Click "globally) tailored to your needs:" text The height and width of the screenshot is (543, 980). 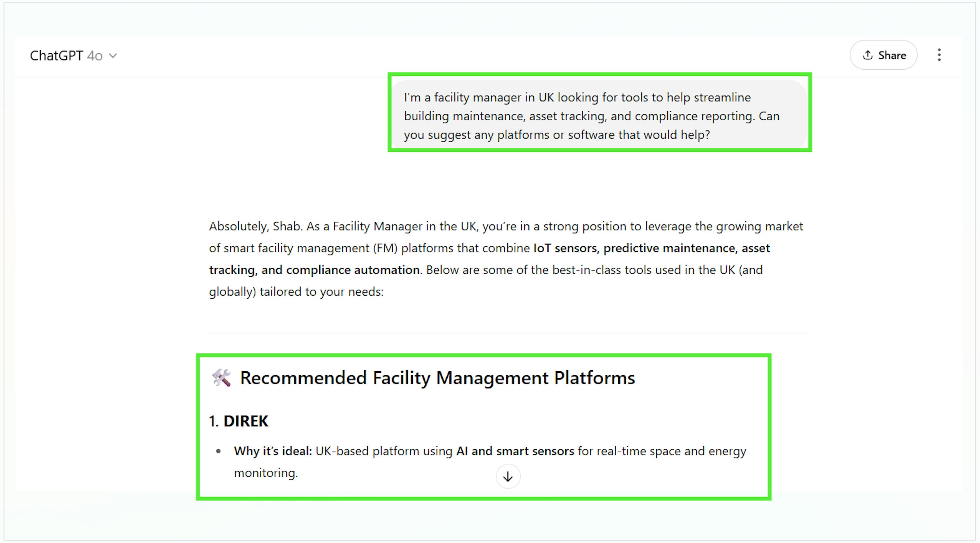pos(296,292)
